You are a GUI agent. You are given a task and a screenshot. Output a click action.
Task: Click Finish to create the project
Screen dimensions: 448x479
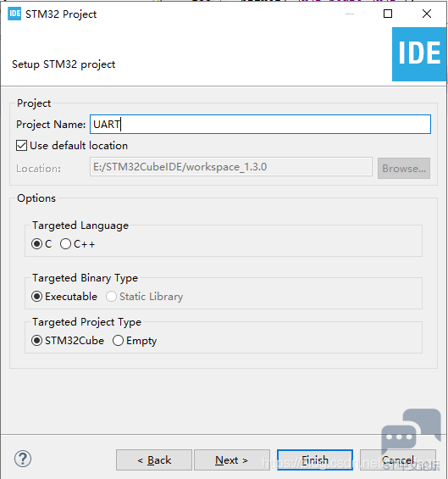click(315, 460)
